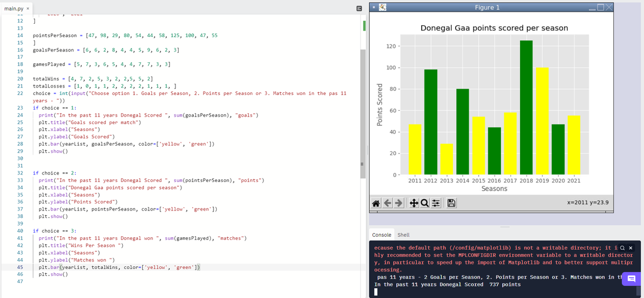The image size is (644, 298).
Task: Click the y-axis tick label 120
Action: pyautogui.click(x=391, y=47)
